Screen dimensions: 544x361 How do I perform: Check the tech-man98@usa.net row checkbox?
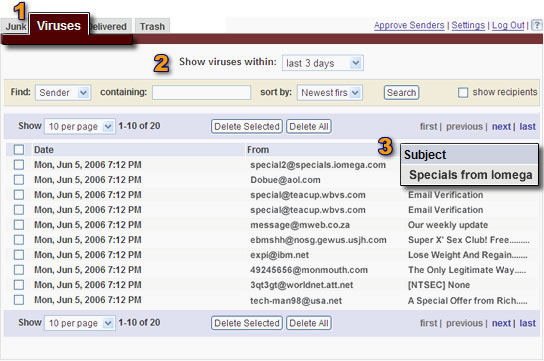click(x=19, y=300)
